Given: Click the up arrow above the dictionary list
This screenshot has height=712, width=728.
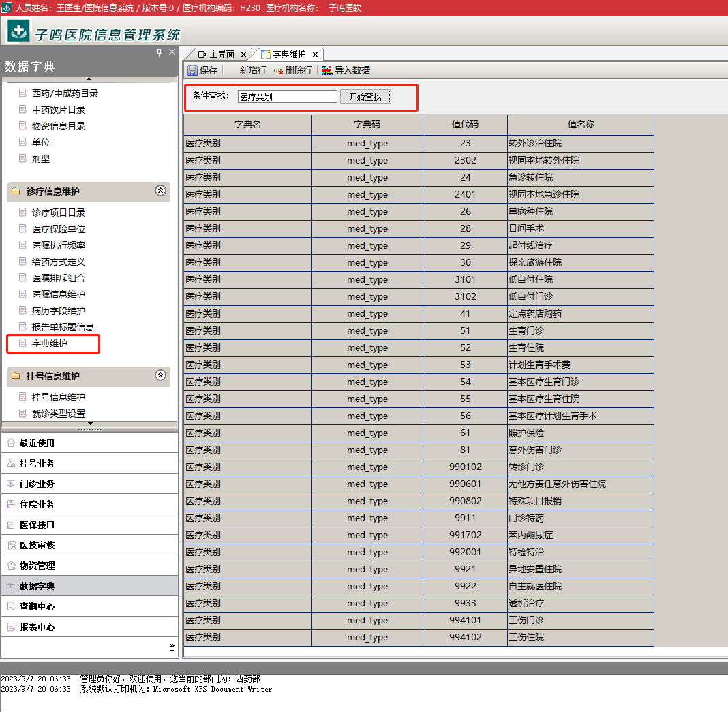Looking at the screenshot, I should click(x=89, y=79).
